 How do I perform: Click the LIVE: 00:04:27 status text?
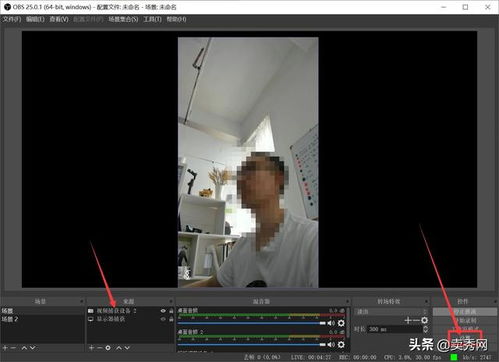pyautogui.click(x=311, y=357)
